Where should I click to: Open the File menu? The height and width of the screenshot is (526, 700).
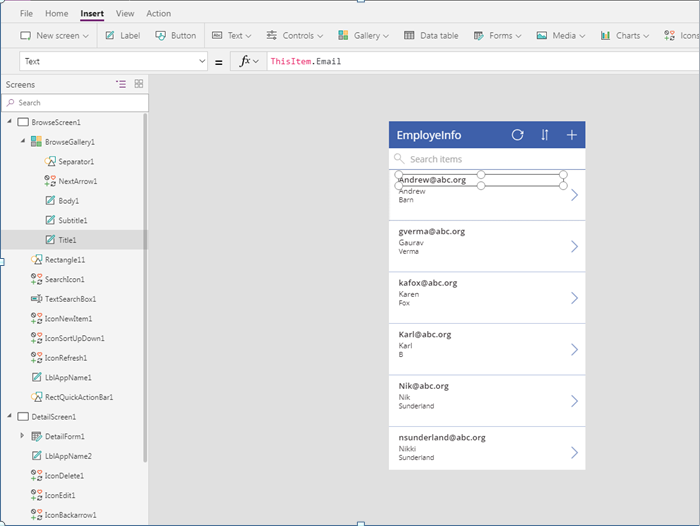tap(27, 14)
